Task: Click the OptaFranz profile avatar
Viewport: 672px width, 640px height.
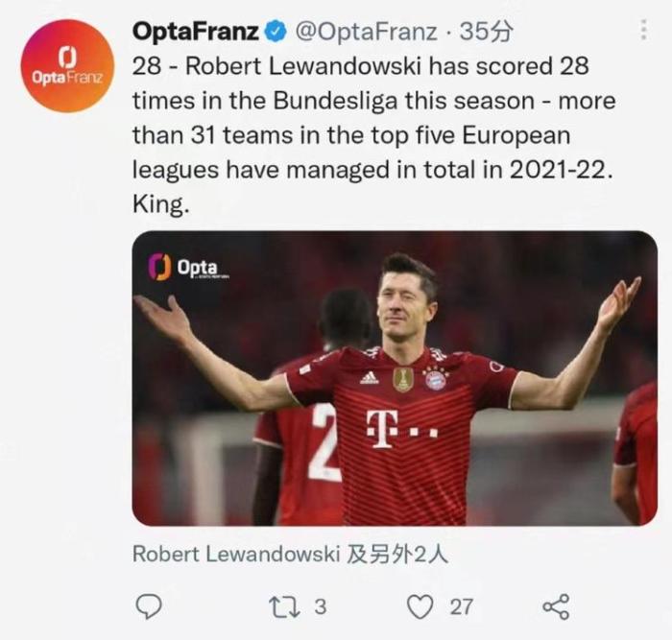Action: click(65, 66)
